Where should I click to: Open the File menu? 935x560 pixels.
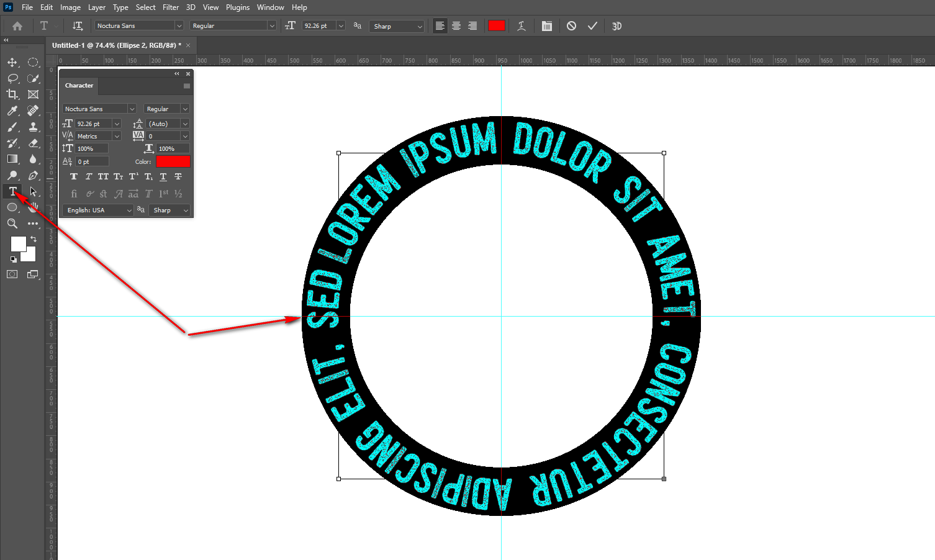pos(27,7)
